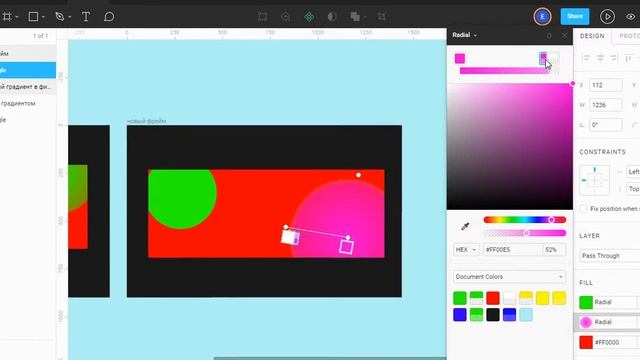This screenshot has height=360, width=640.
Task: Click the constraints diagram widget
Action: (594, 180)
